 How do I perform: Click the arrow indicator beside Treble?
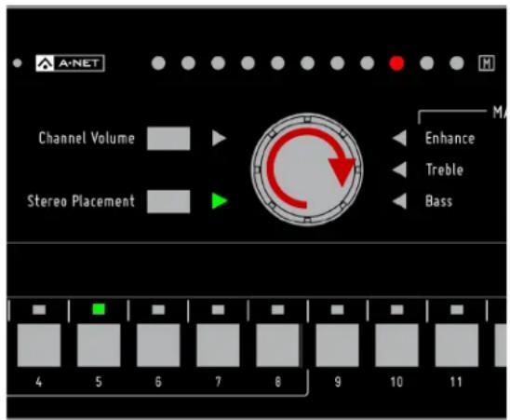click(x=399, y=169)
